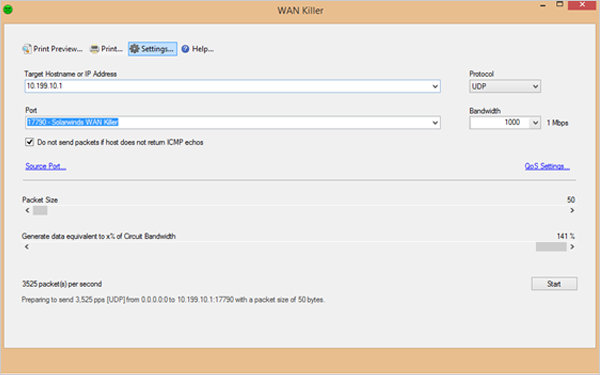Image resolution: width=600 pixels, height=375 pixels.
Task: Open the Source Port link
Action: coord(46,166)
